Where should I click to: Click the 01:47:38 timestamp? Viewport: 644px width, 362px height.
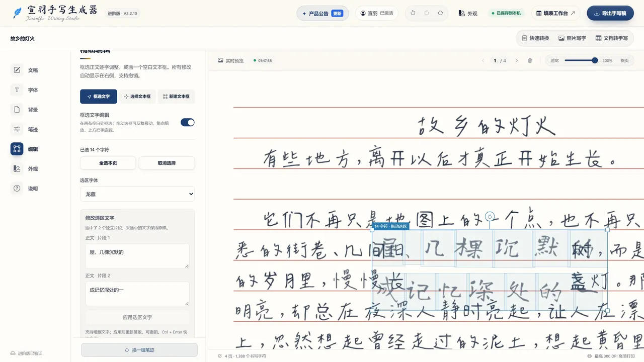point(265,61)
